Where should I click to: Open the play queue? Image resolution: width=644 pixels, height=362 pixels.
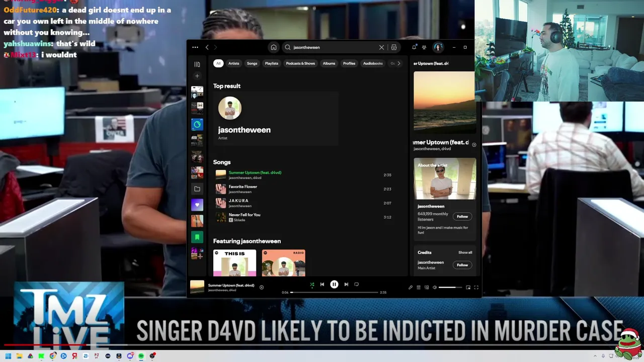419,288
